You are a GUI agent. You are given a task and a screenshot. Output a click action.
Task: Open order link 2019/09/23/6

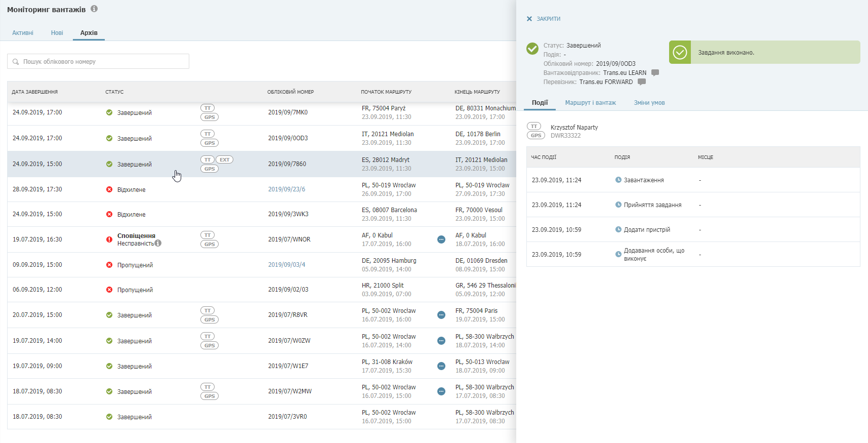pos(286,189)
